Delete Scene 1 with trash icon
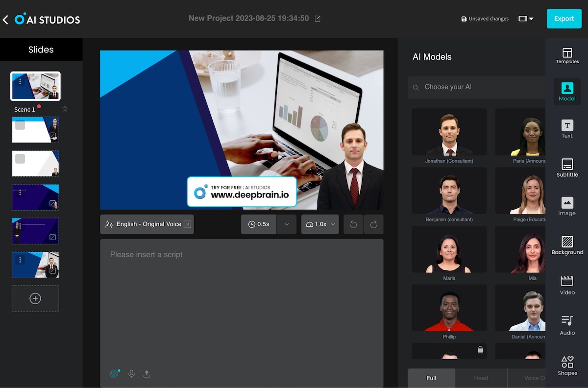The height and width of the screenshot is (388, 588). click(65, 110)
